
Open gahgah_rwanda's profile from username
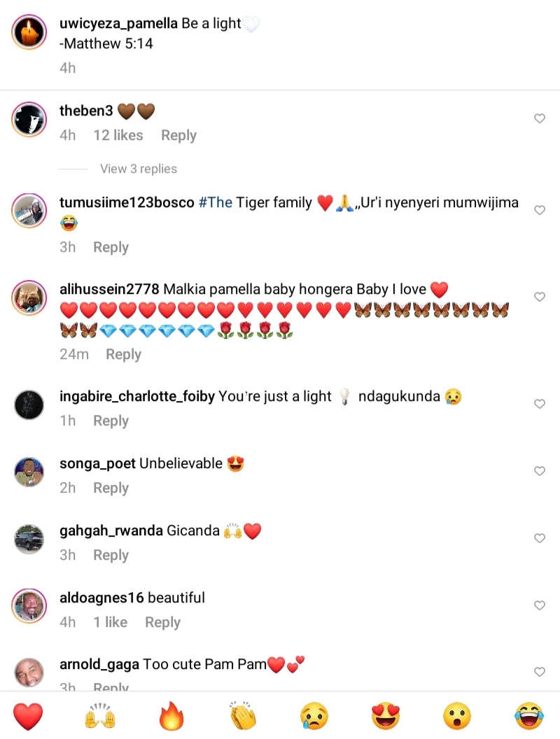111,530
